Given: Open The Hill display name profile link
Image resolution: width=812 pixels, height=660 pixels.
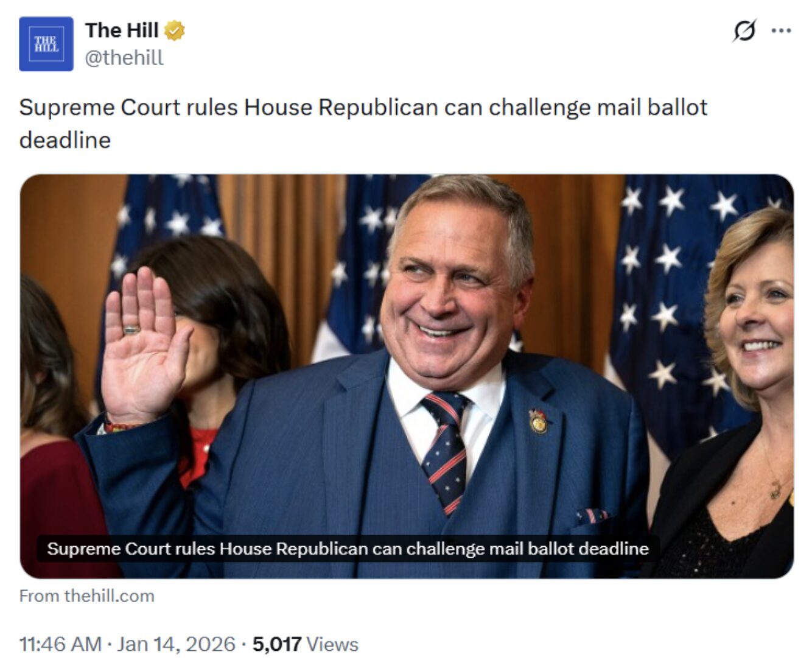Looking at the screenshot, I should coord(122,30).
